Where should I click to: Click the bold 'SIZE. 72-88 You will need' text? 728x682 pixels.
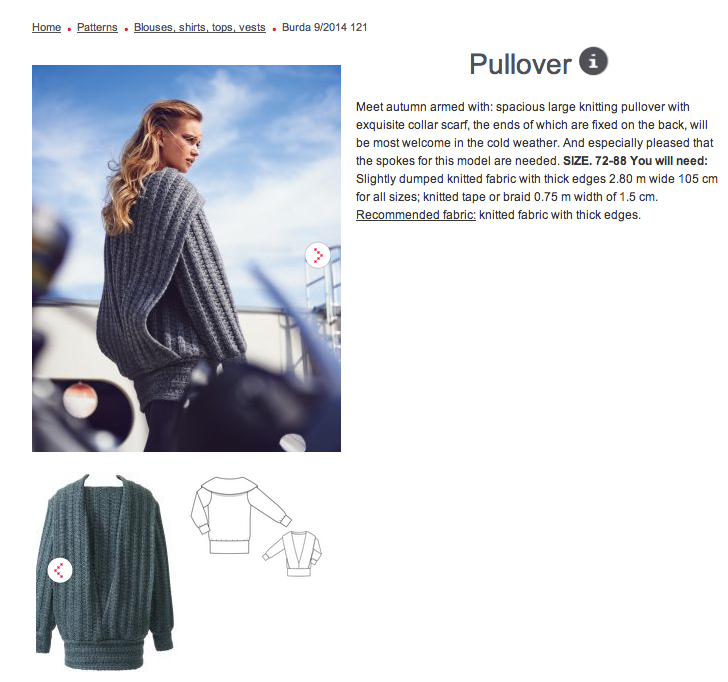635,161
